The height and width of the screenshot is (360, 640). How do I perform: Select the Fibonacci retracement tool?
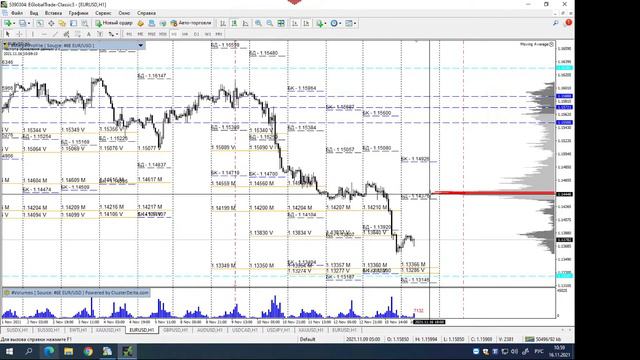(x=78, y=34)
